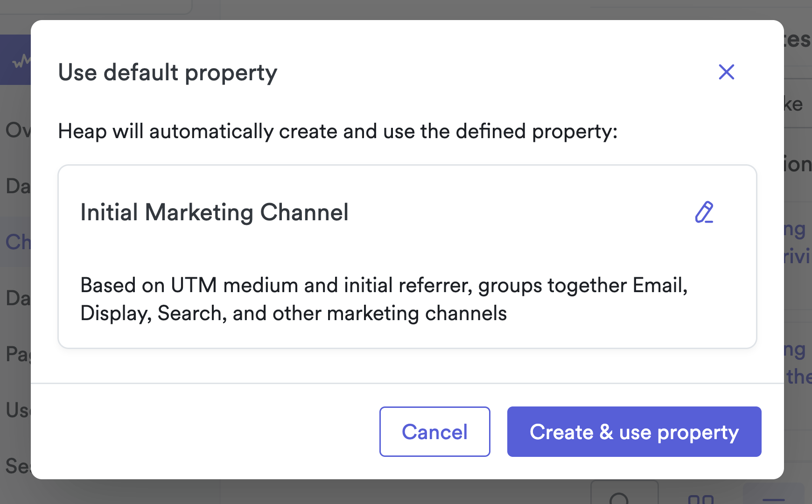Click the Heap pulse logo icon
The height and width of the screenshot is (504, 812).
tap(20, 61)
